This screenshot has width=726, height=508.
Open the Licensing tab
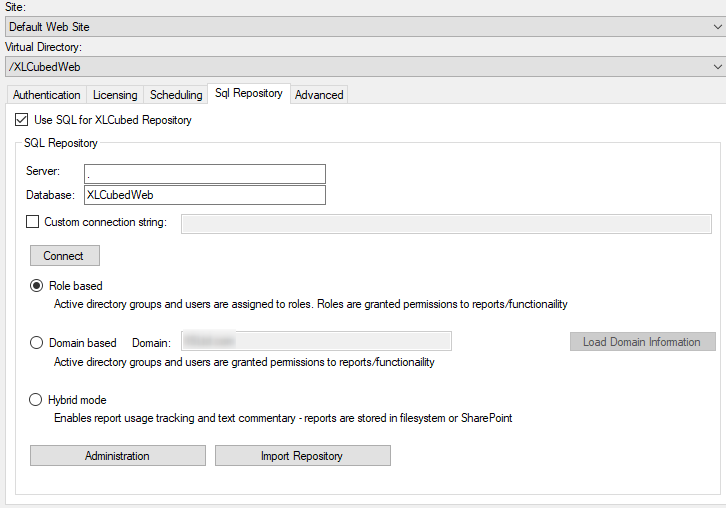coord(115,95)
